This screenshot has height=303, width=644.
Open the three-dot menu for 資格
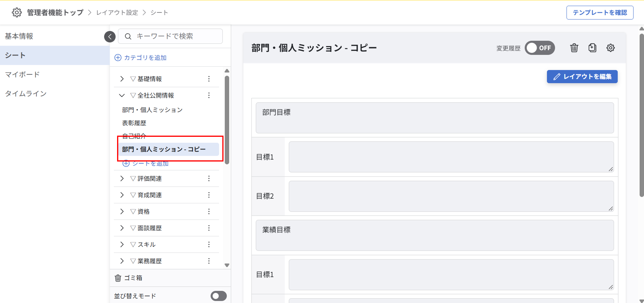pos(209,211)
